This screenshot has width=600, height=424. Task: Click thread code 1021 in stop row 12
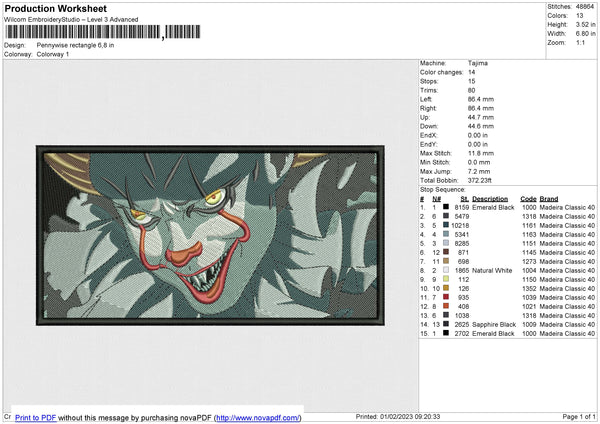pyautogui.click(x=529, y=307)
